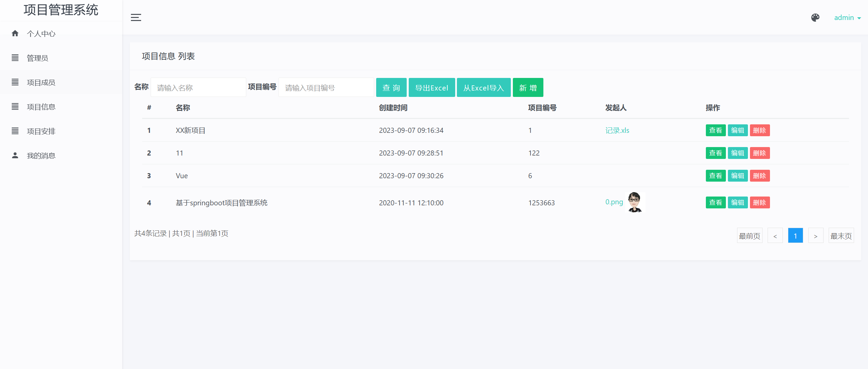Click the list icon next to 管理员
Viewport: 868px width, 369px height.
point(15,58)
